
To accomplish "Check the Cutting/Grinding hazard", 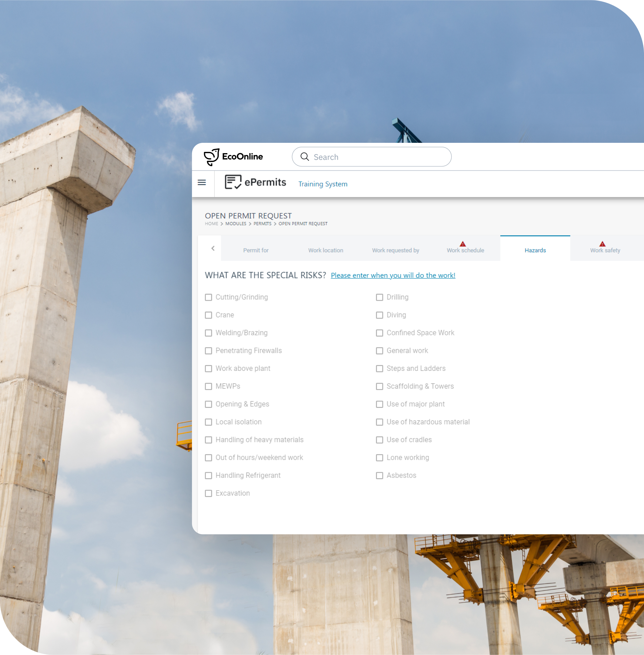I will (x=208, y=297).
